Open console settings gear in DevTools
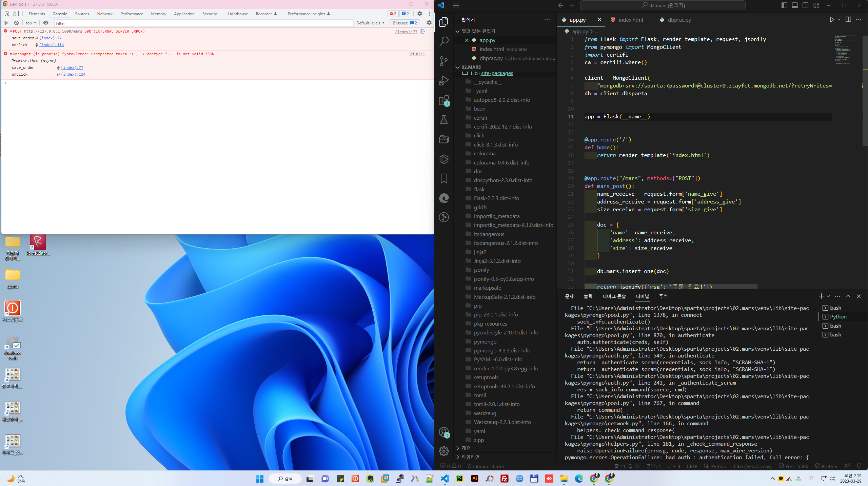Image resolution: width=868 pixels, height=486 pixels. pyautogui.click(x=429, y=23)
